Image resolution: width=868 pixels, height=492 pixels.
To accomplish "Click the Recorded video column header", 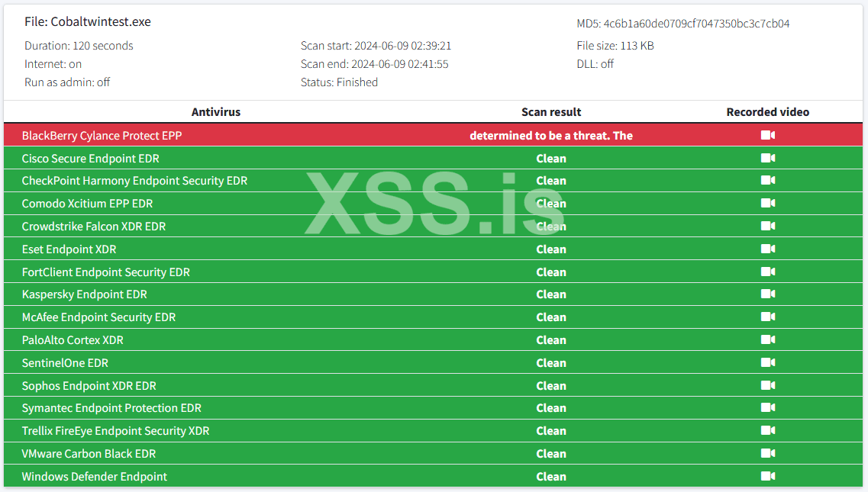I will point(768,112).
